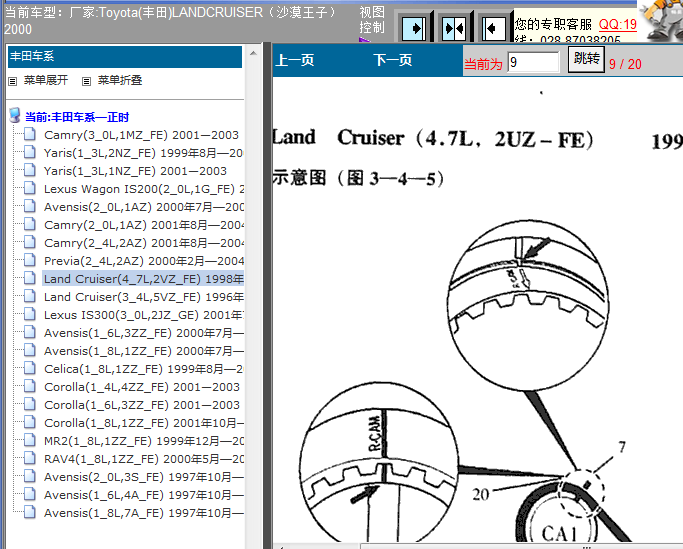Click the view control center-split panel icon
Screen dimensions: 683x549
(x=453, y=28)
